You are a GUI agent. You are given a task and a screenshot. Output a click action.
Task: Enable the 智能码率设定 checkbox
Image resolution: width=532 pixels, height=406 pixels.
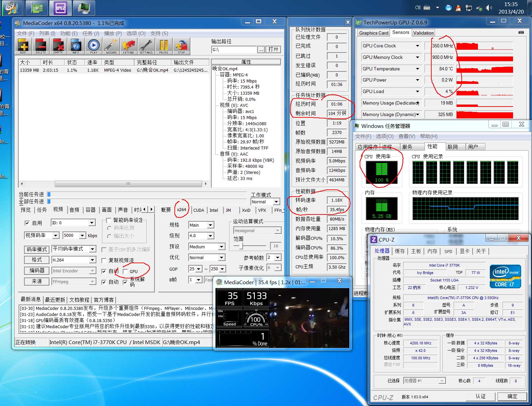(108, 220)
